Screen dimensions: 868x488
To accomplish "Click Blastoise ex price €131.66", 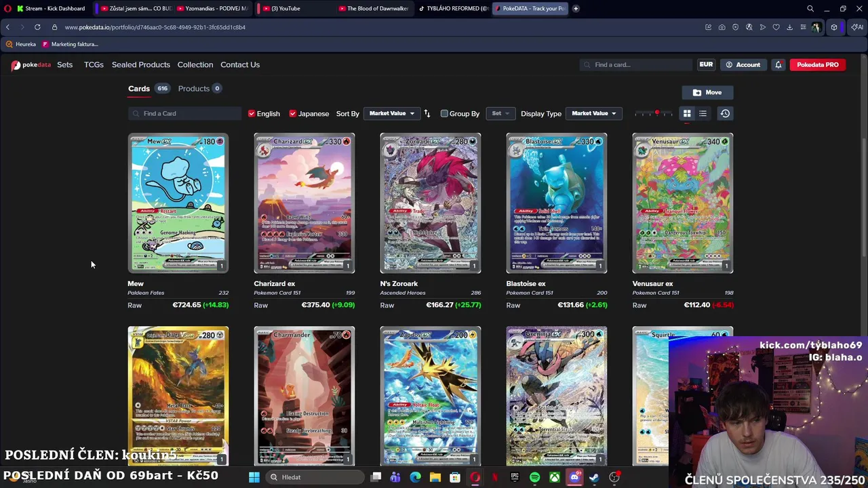I will (x=570, y=305).
